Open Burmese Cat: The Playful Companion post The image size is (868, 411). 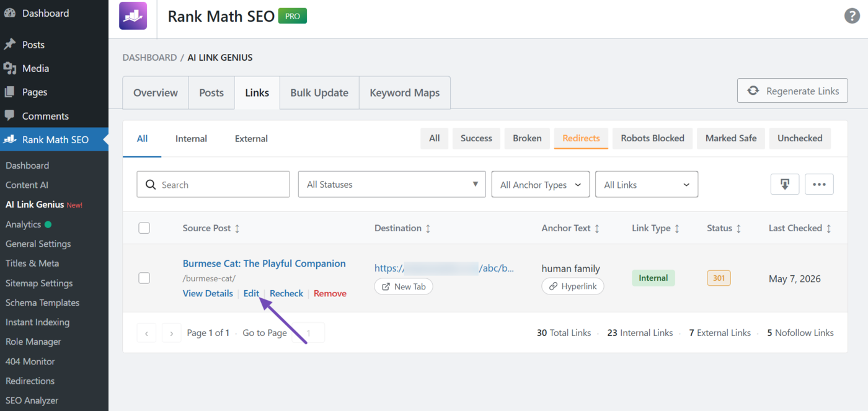[264, 263]
